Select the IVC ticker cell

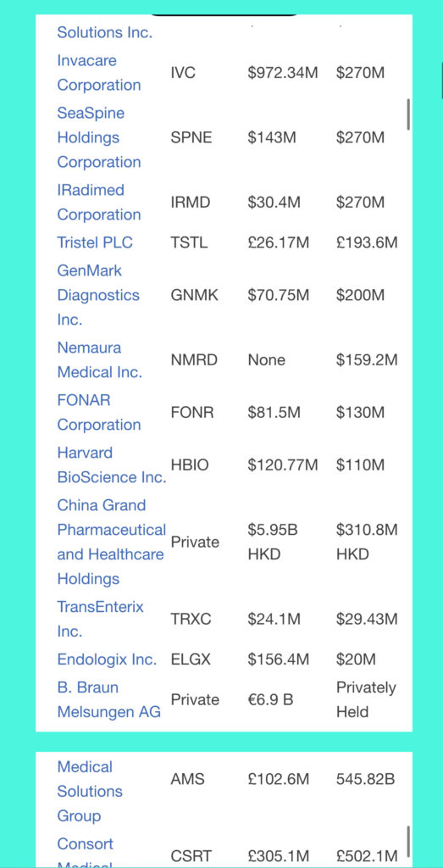183,73
